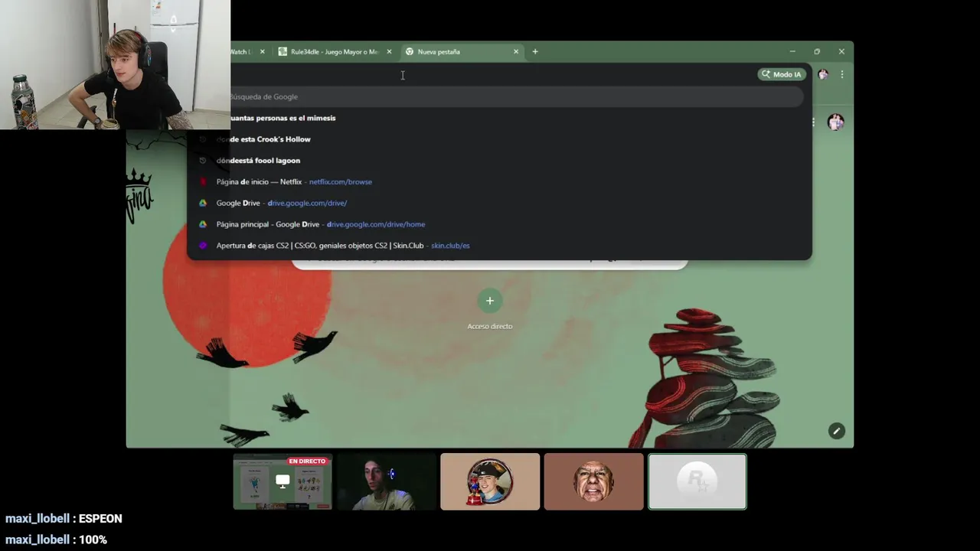Screen dimensions: 980x551
Task: Click the Drive favicon beside Página principal
Action: pyautogui.click(x=203, y=224)
